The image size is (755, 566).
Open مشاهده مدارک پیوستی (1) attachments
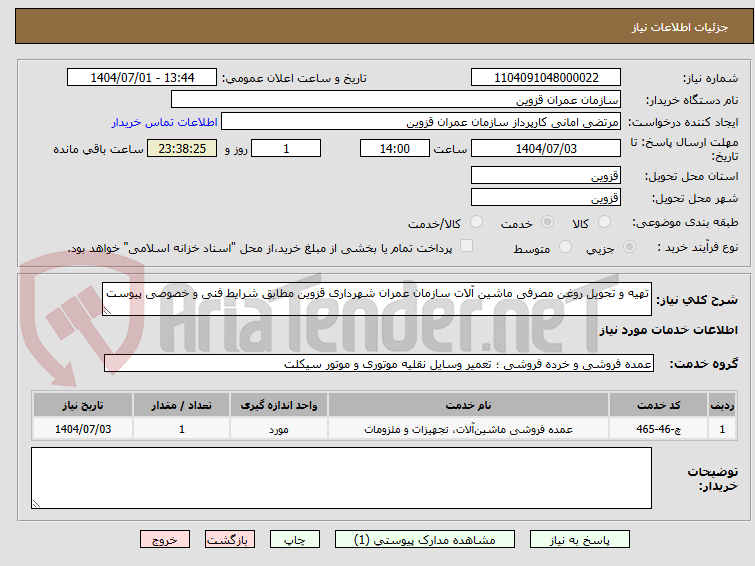(x=424, y=540)
